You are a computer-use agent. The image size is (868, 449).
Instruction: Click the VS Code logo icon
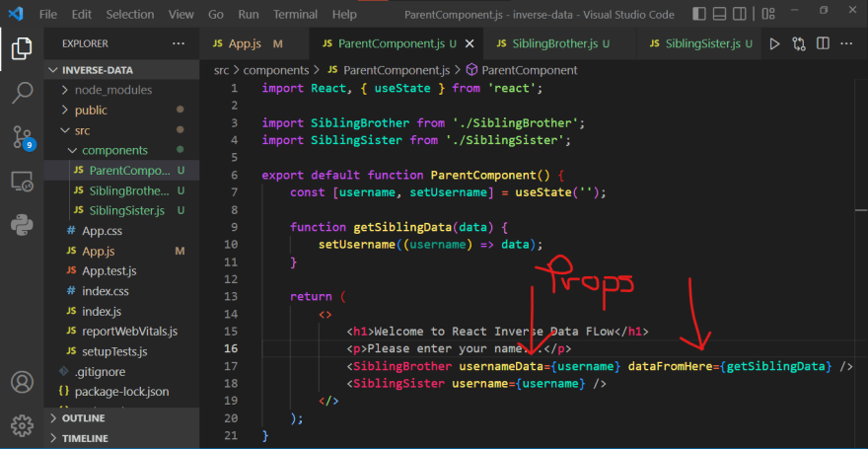(x=15, y=14)
